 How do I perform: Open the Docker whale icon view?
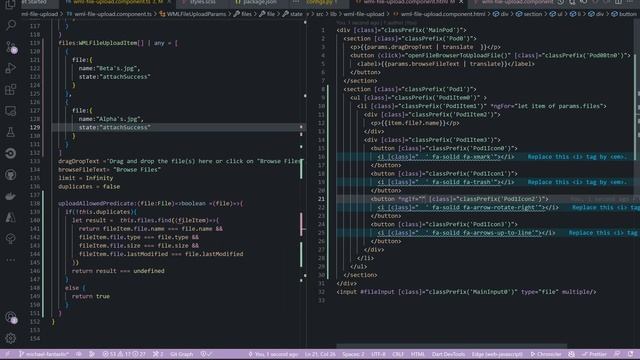(x=11, y=196)
